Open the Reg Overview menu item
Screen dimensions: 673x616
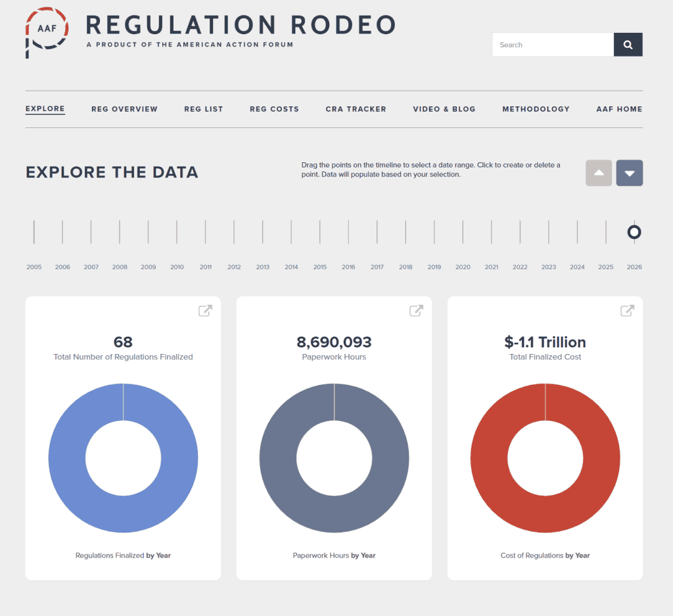124,109
